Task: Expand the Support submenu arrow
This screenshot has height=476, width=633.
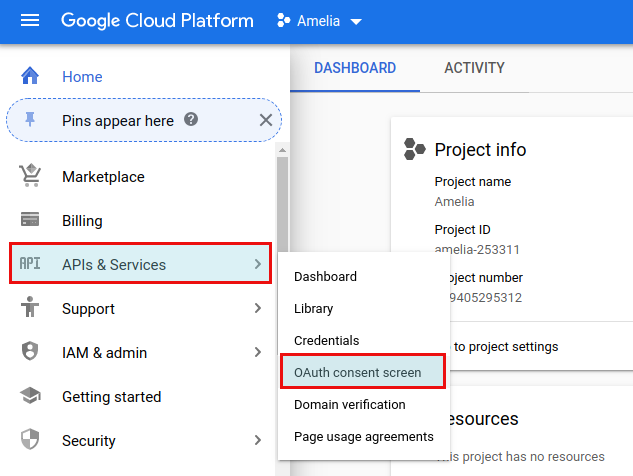Action: [x=257, y=309]
